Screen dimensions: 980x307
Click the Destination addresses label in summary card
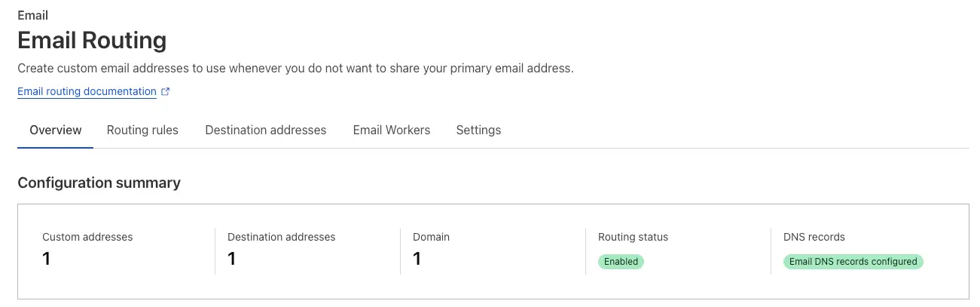coord(282,237)
